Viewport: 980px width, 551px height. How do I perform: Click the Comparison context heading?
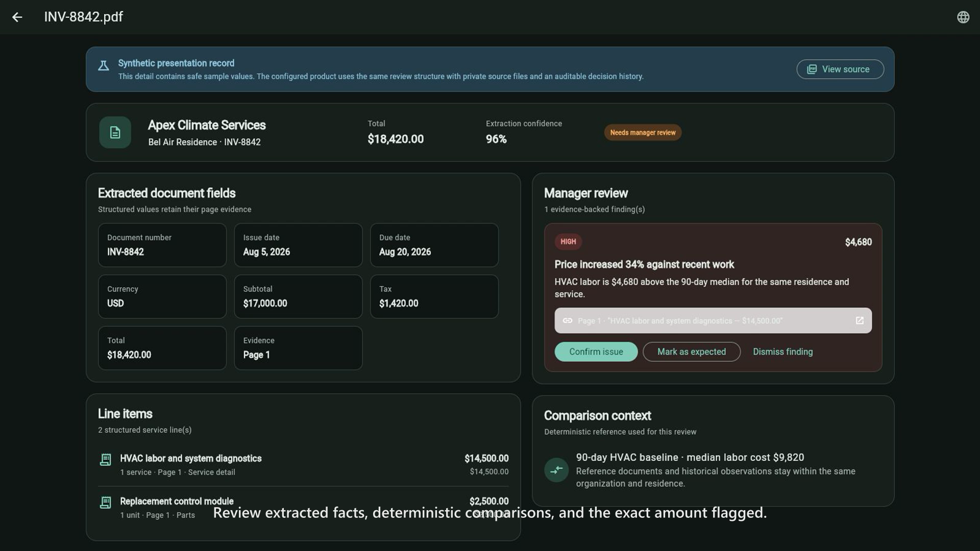pos(597,416)
